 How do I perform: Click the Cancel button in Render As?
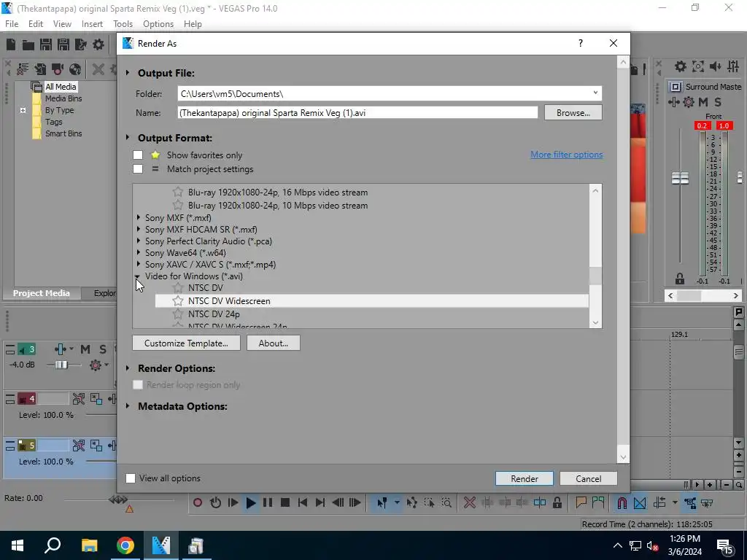589,478
